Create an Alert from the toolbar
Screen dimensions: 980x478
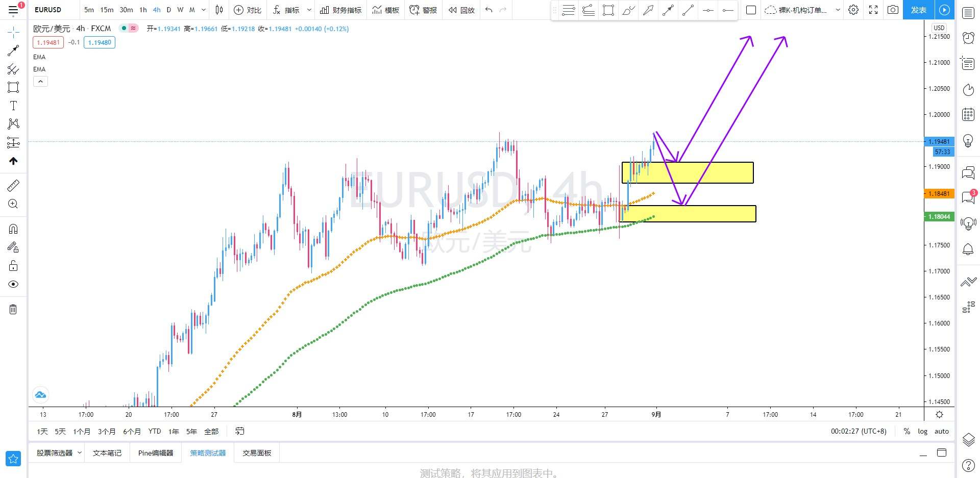423,10
